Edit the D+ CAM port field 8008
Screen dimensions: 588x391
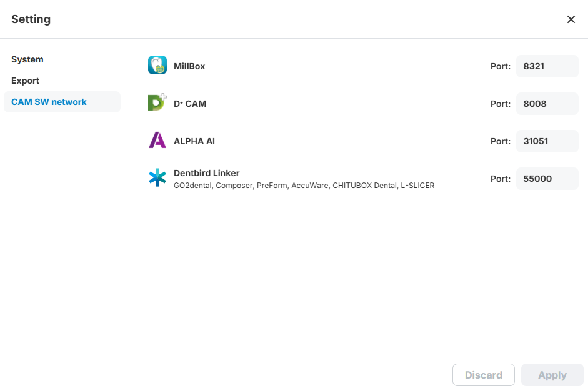pyautogui.click(x=547, y=104)
